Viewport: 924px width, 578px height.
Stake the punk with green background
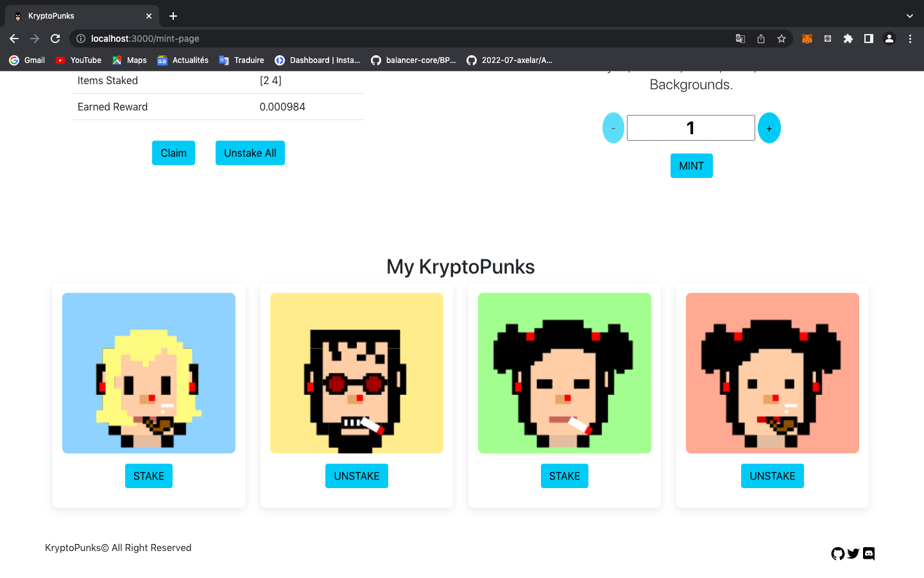tap(565, 476)
